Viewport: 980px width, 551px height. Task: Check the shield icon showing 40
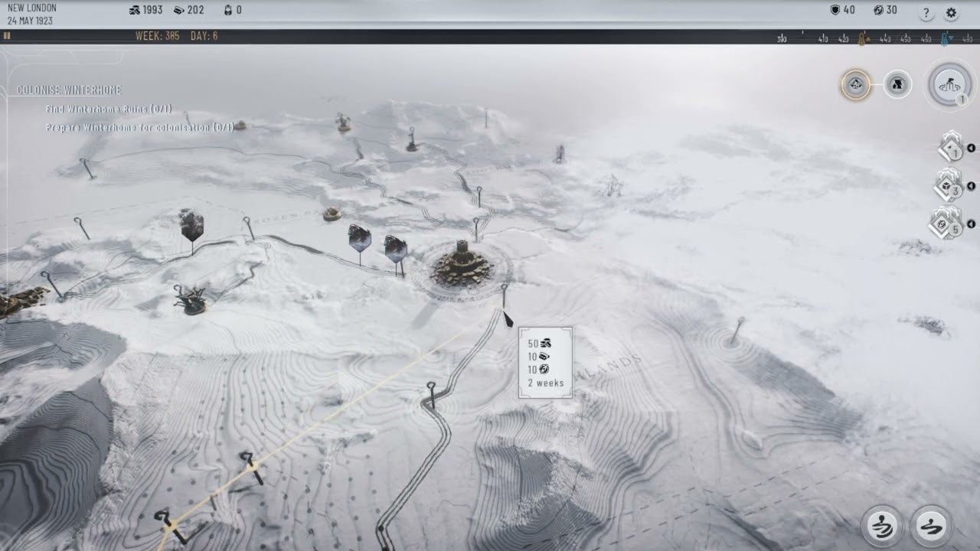click(835, 10)
